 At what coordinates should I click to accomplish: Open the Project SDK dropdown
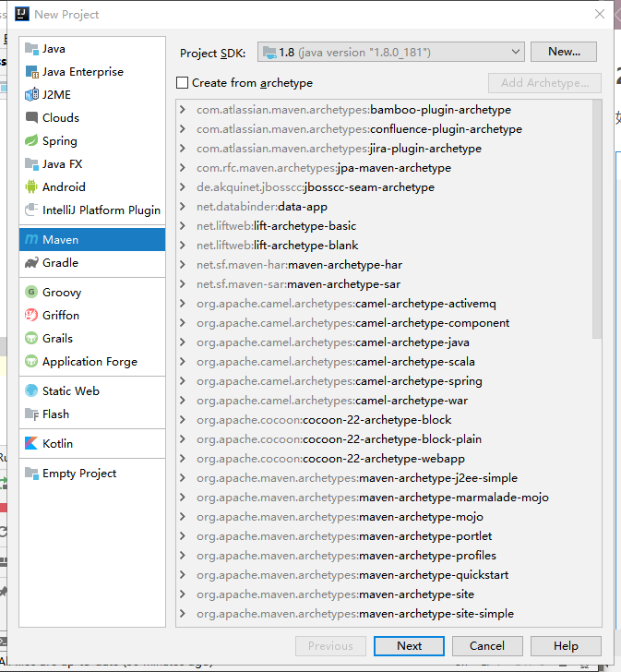(x=391, y=53)
